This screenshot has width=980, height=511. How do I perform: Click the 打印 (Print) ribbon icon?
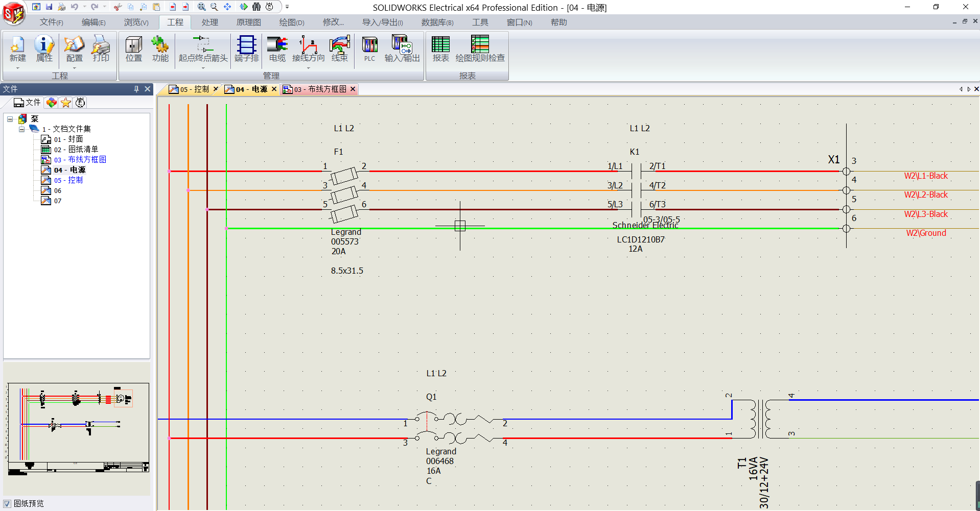point(101,49)
